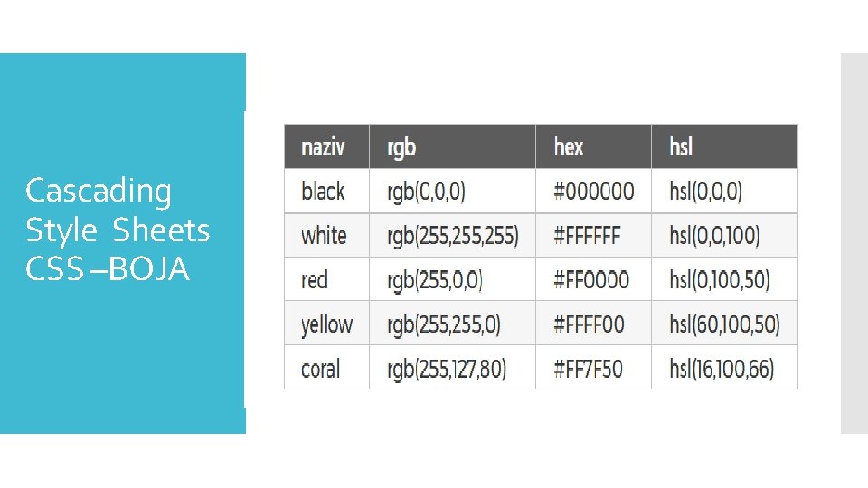Click the 'naziv' column header

click(x=323, y=146)
